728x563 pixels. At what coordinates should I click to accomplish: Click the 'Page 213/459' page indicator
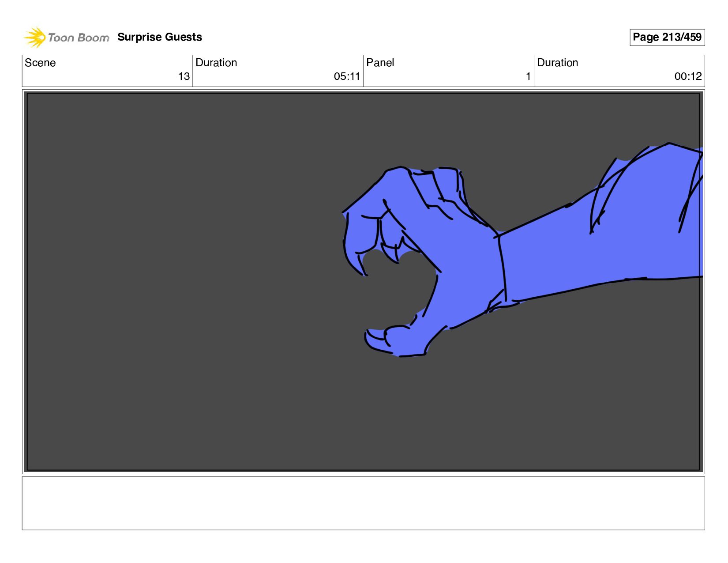[x=667, y=37]
